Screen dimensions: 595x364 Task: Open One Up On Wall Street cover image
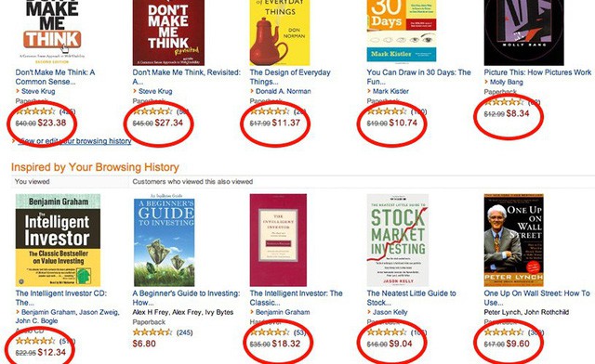click(x=514, y=240)
